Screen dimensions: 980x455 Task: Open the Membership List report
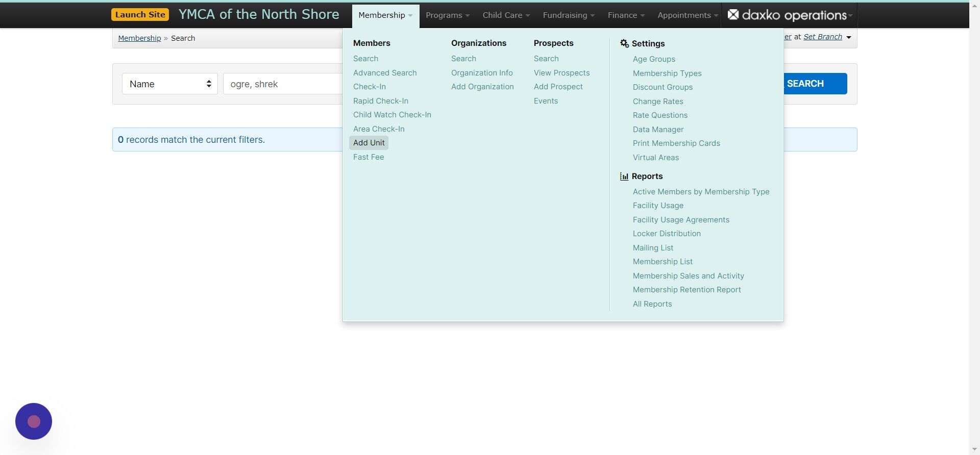pos(663,262)
